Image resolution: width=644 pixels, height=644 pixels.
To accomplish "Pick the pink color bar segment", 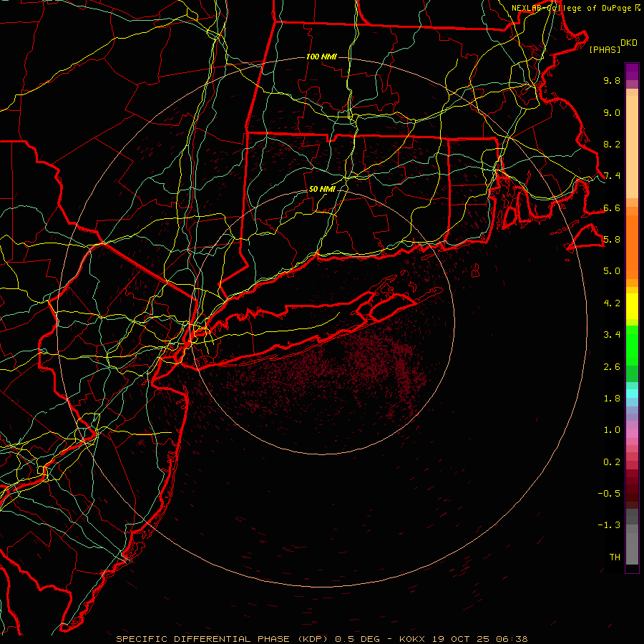I will pyautogui.click(x=632, y=434).
